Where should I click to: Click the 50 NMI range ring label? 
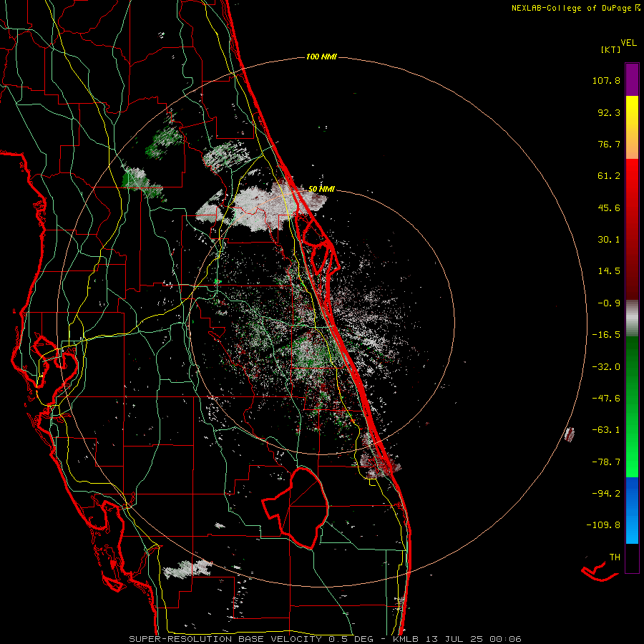tap(321, 189)
